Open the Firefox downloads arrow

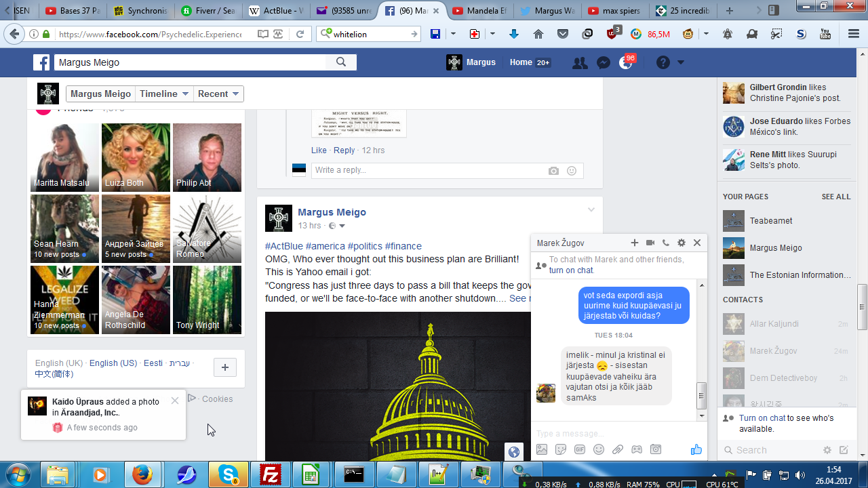(514, 34)
